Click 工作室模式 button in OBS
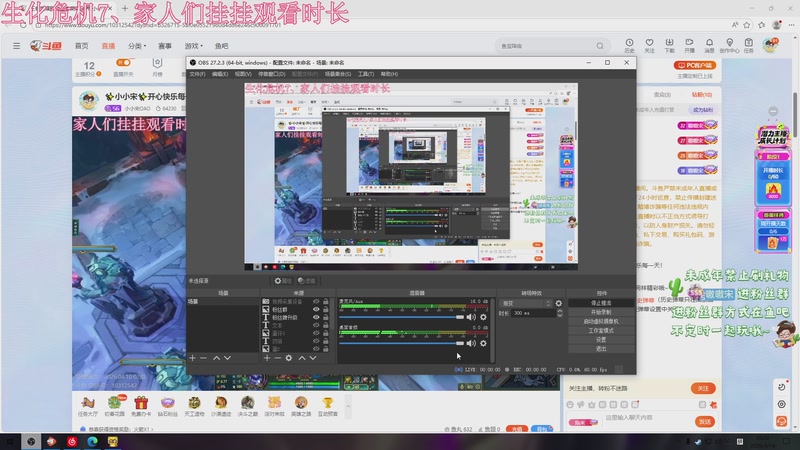Image resolution: width=800 pixels, height=450 pixels. 601,331
